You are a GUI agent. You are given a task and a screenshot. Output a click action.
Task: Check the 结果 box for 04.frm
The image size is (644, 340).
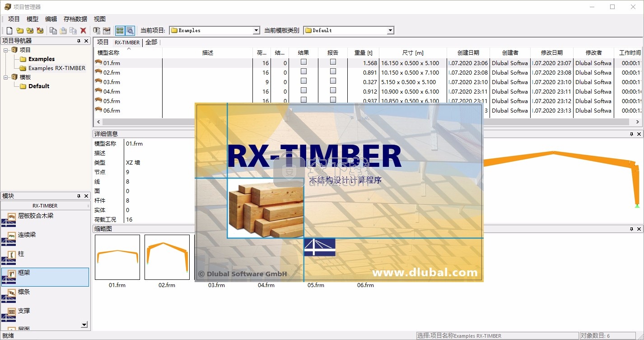click(303, 90)
